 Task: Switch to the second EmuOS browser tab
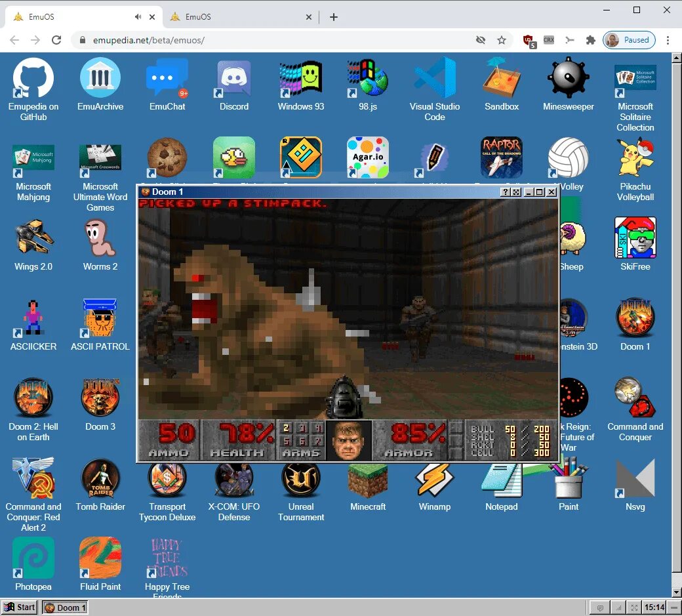240,17
